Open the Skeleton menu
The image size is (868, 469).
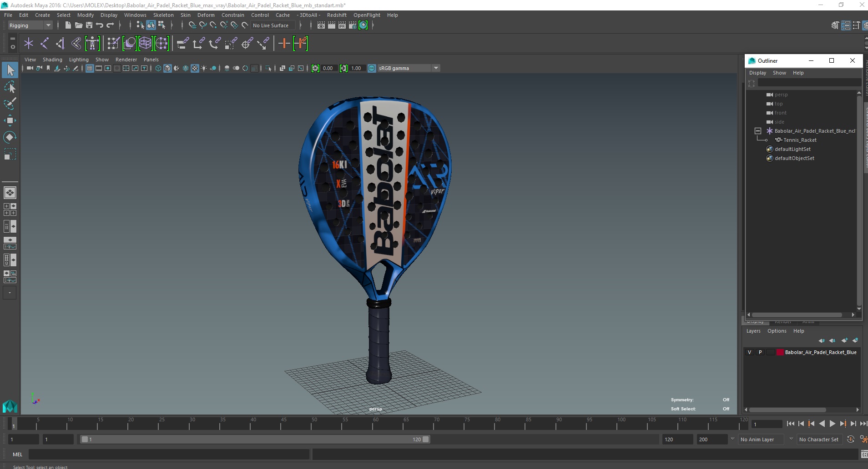[163, 15]
